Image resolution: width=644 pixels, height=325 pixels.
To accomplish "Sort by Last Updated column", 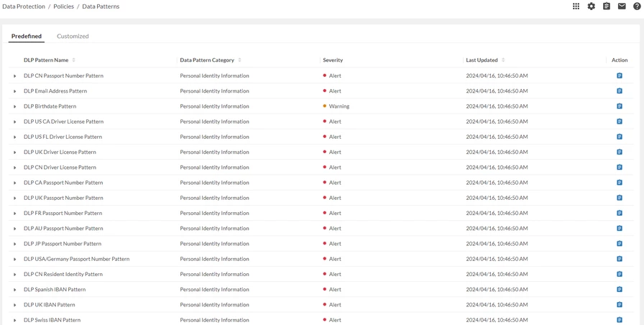I will pos(503,60).
